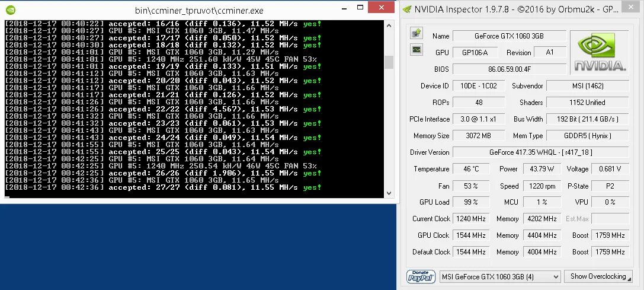Click the Name field GeForce GTX 1060 3GB
644x290 pixels.
click(510, 36)
